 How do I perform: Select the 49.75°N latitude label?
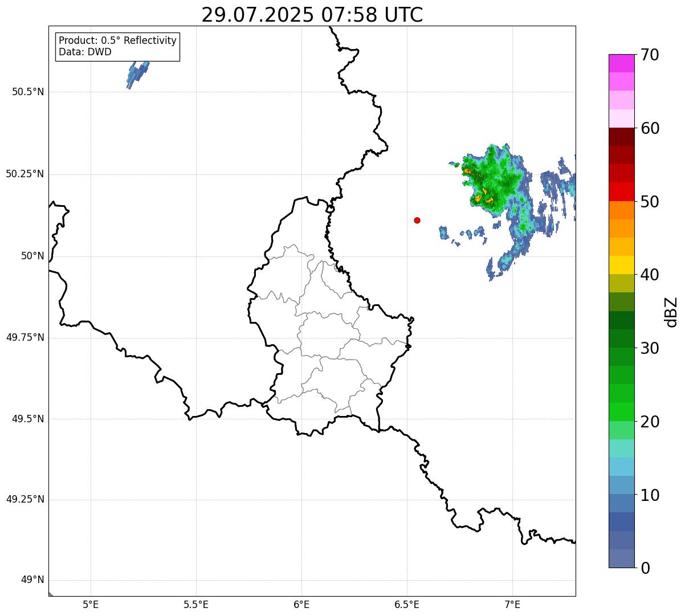click(x=25, y=337)
